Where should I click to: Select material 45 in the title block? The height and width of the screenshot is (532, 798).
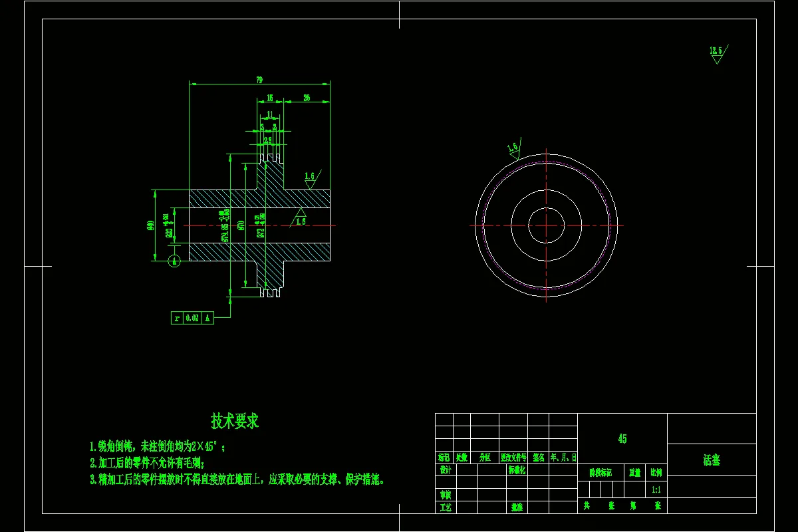pos(622,439)
